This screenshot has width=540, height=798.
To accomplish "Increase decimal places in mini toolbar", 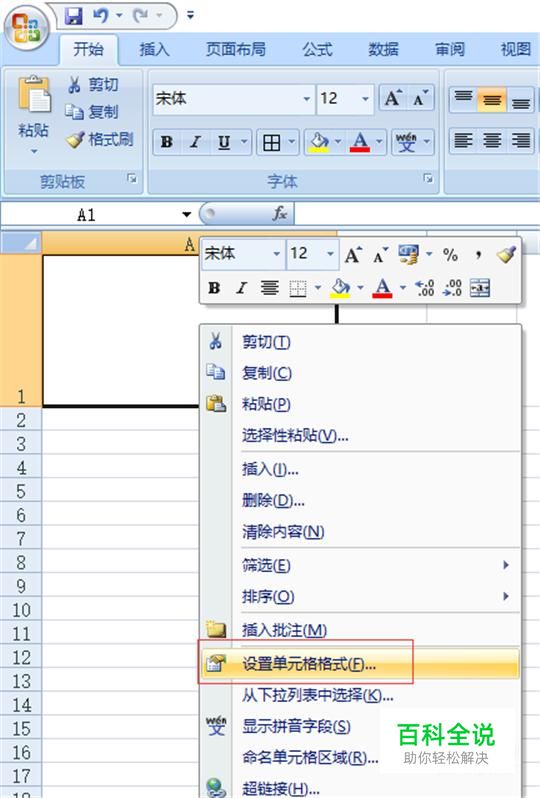I will (424, 288).
